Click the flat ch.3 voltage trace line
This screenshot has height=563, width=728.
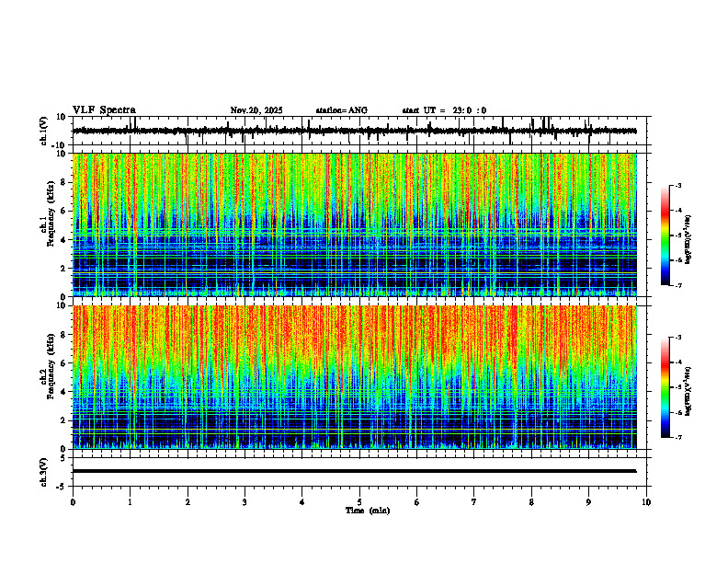pos(354,471)
